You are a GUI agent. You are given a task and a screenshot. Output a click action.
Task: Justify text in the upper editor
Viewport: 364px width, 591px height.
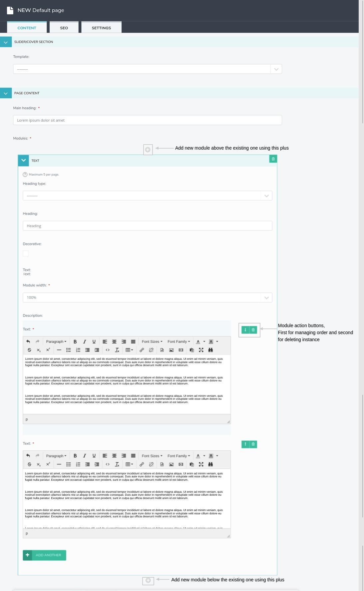coord(133,341)
